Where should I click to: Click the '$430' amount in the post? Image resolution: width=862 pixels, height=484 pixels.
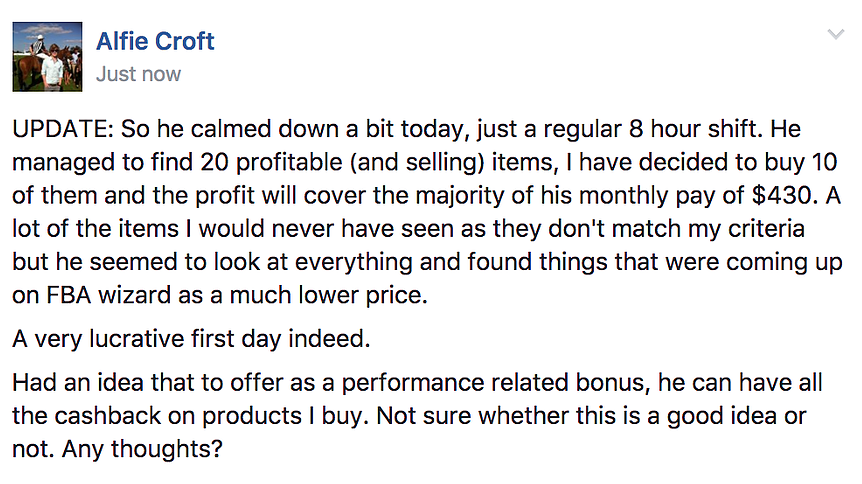784,195
